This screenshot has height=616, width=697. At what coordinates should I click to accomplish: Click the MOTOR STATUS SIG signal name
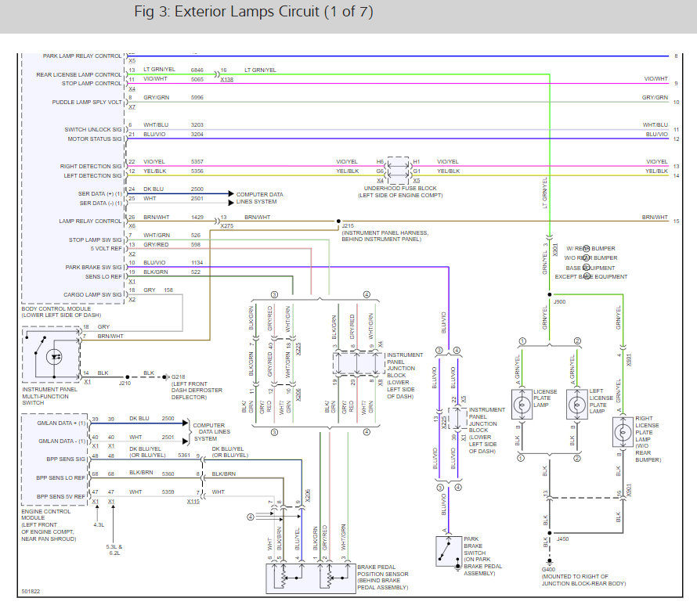94,139
